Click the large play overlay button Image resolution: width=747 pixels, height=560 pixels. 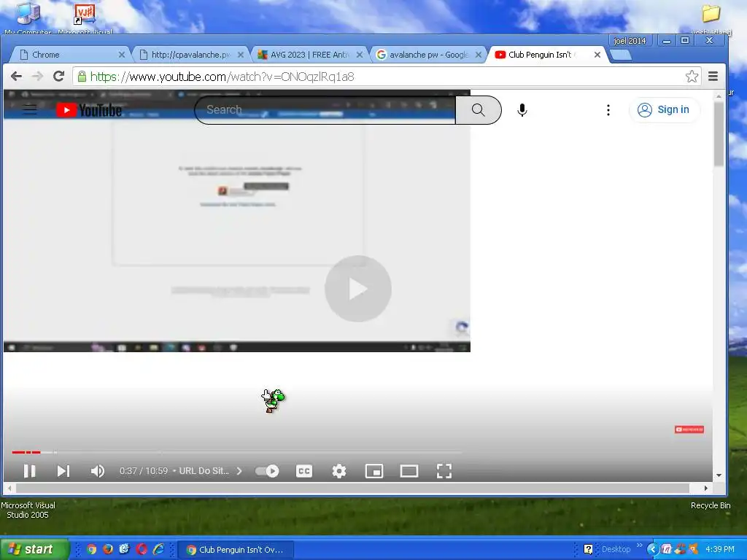click(x=357, y=289)
